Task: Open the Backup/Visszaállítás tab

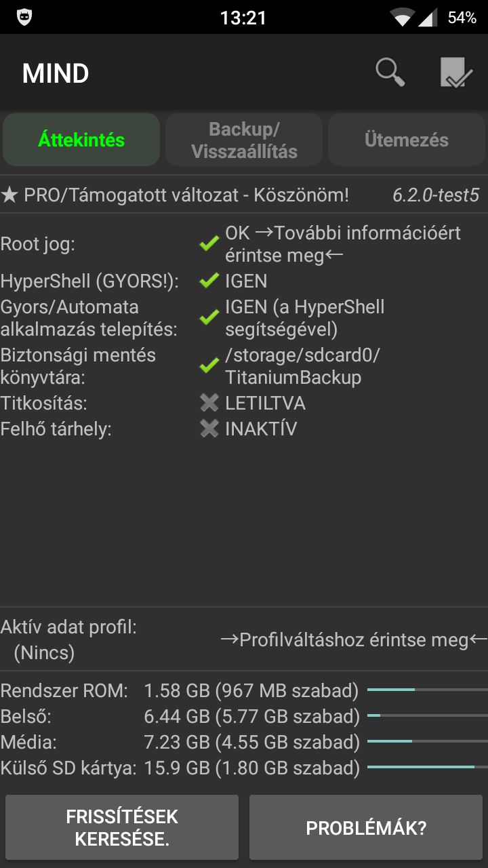Action: coord(244,140)
